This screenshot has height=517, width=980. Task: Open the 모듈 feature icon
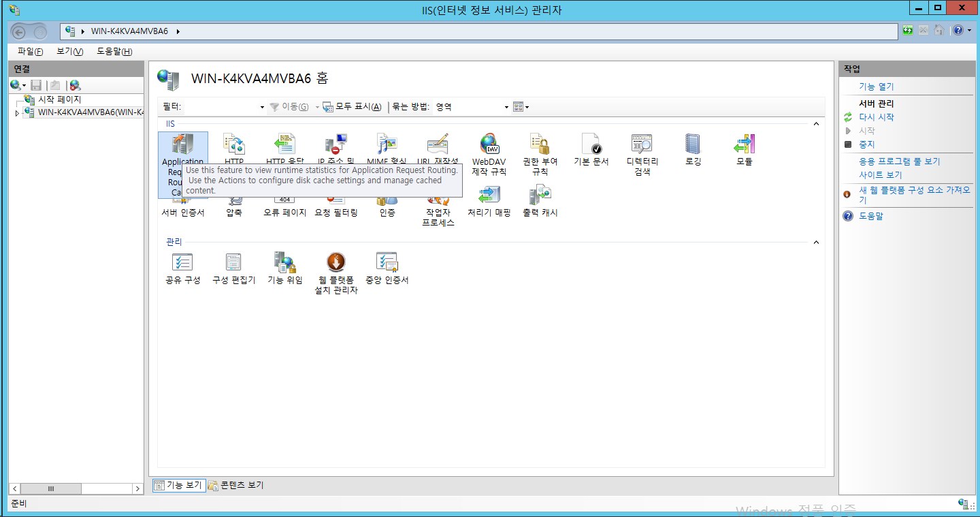click(744, 143)
